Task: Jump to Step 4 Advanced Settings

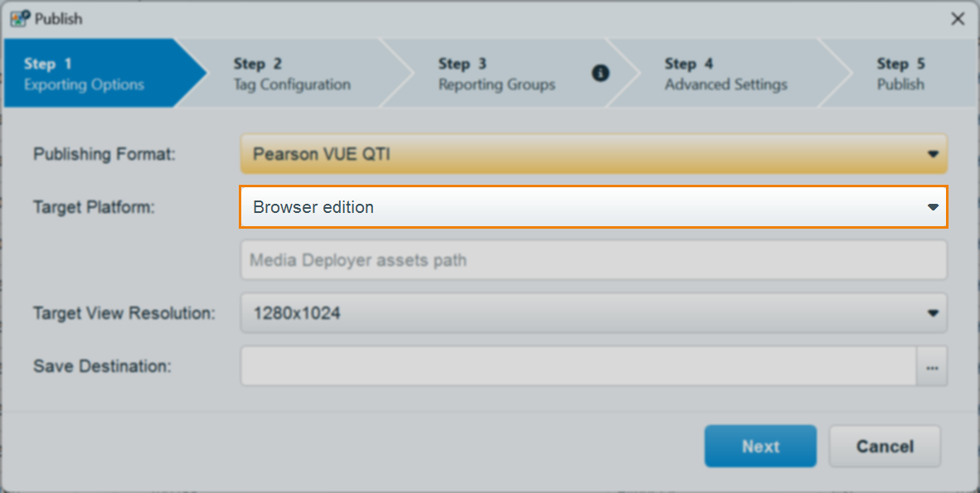Action: (725, 74)
